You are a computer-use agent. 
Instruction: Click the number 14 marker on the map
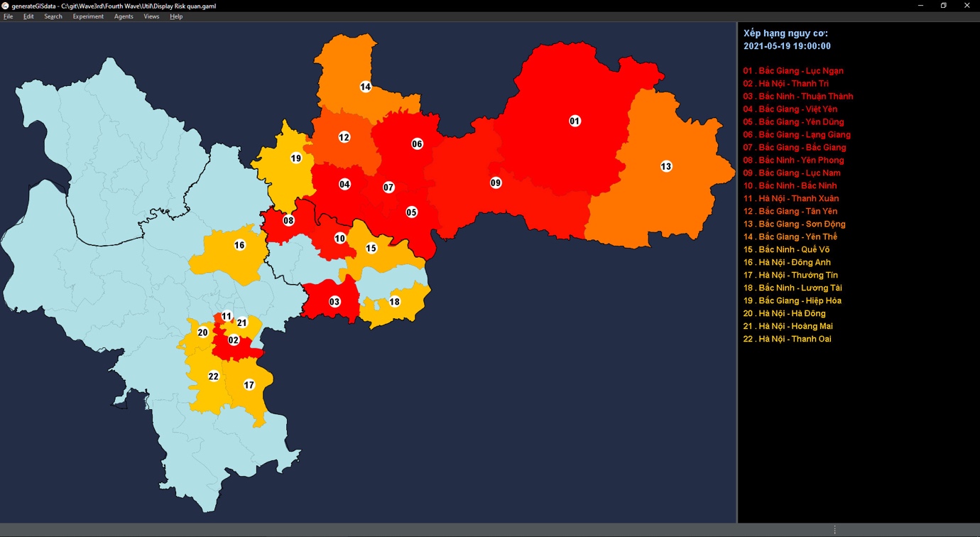click(x=365, y=87)
